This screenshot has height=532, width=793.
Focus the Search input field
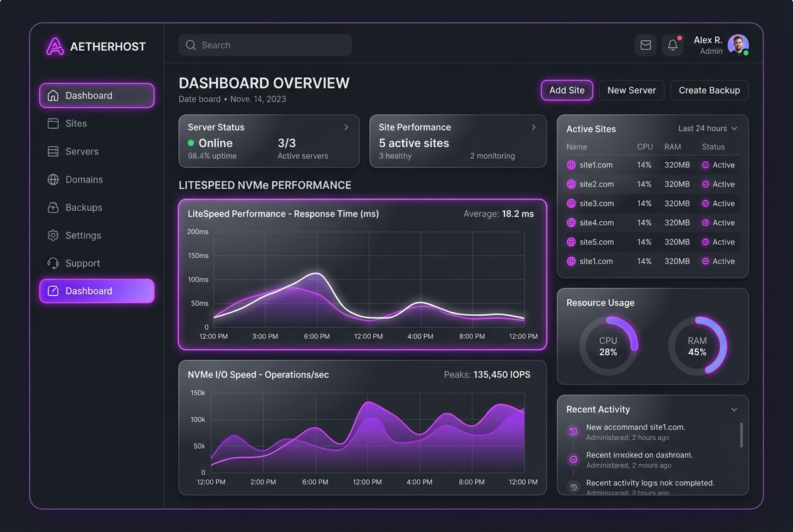coord(265,45)
